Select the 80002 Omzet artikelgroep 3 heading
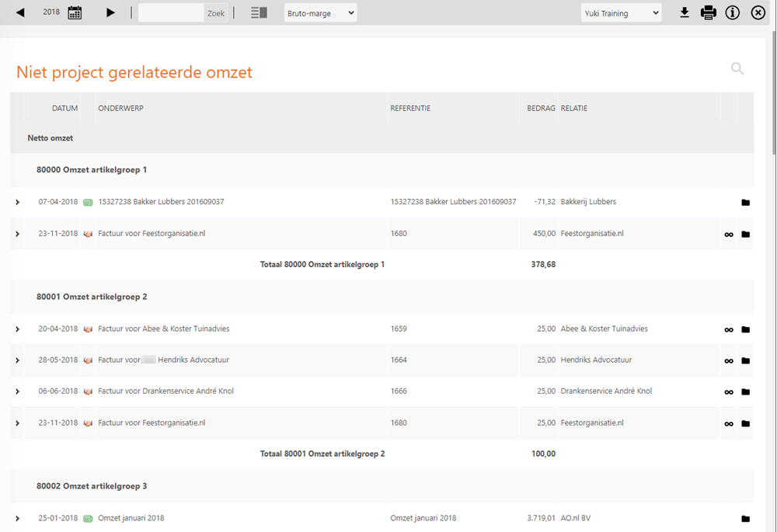The height and width of the screenshot is (532, 777). click(x=92, y=485)
